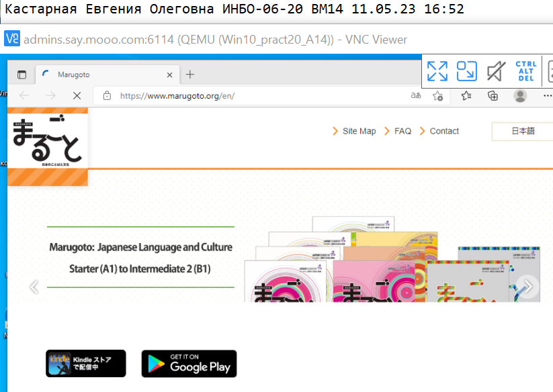Screen dimensions: 553x392
Task: Open the Collections panel
Action: coord(493,95)
